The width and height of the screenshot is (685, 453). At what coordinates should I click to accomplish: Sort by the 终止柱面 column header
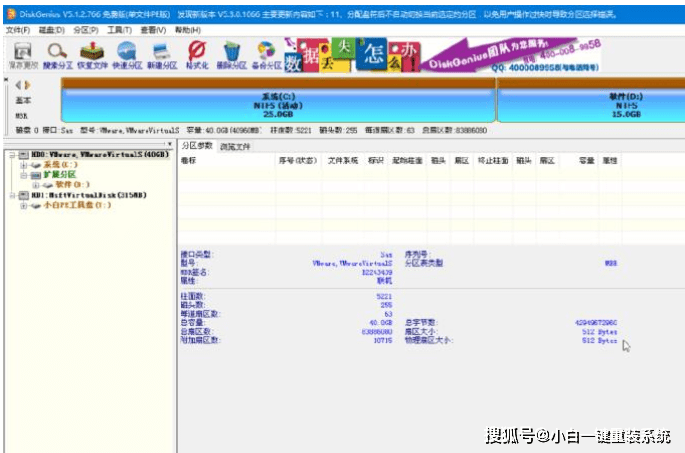point(493,161)
